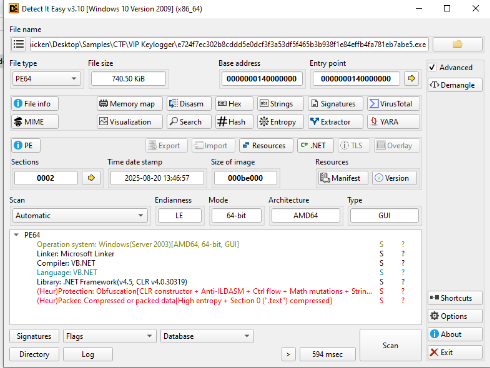Click the ? link on Linker row

(x=403, y=254)
